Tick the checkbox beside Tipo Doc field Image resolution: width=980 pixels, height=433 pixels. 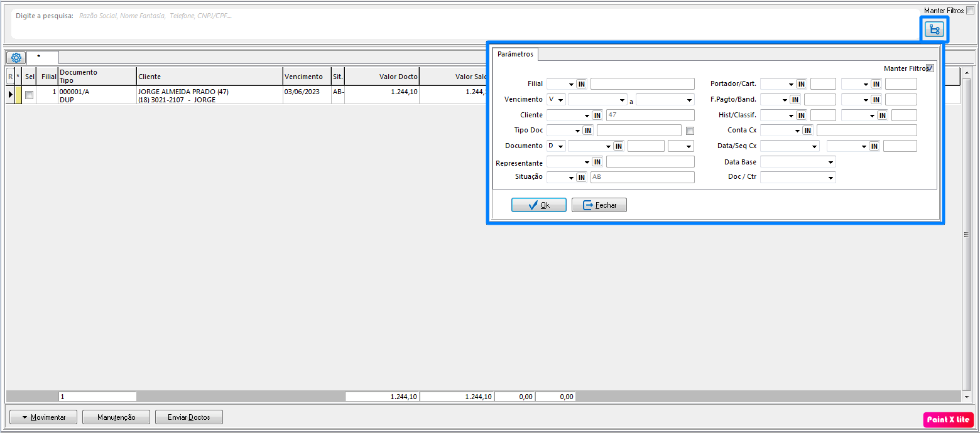(690, 131)
